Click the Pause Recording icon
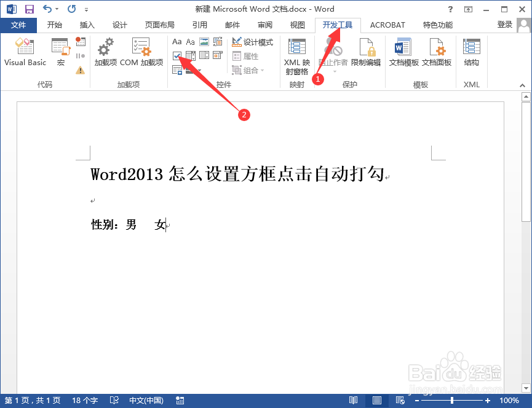Viewport: 532px width, 408px height. click(x=81, y=56)
